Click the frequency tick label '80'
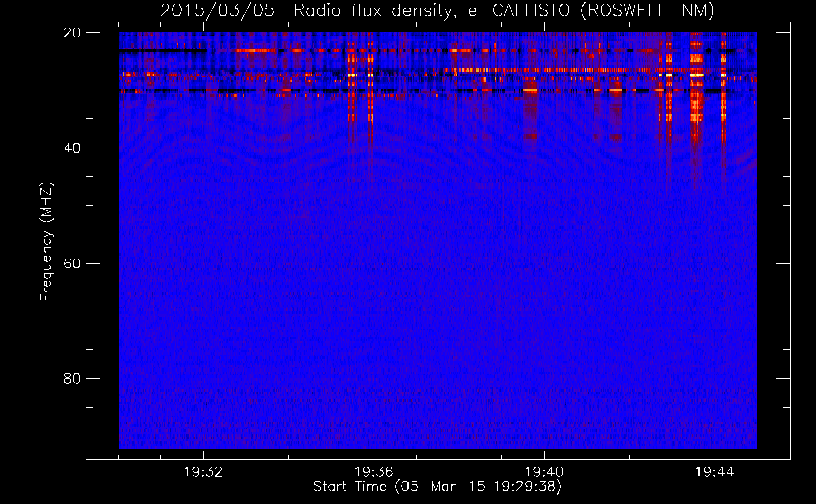This screenshot has height=504, width=816. point(73,379)
